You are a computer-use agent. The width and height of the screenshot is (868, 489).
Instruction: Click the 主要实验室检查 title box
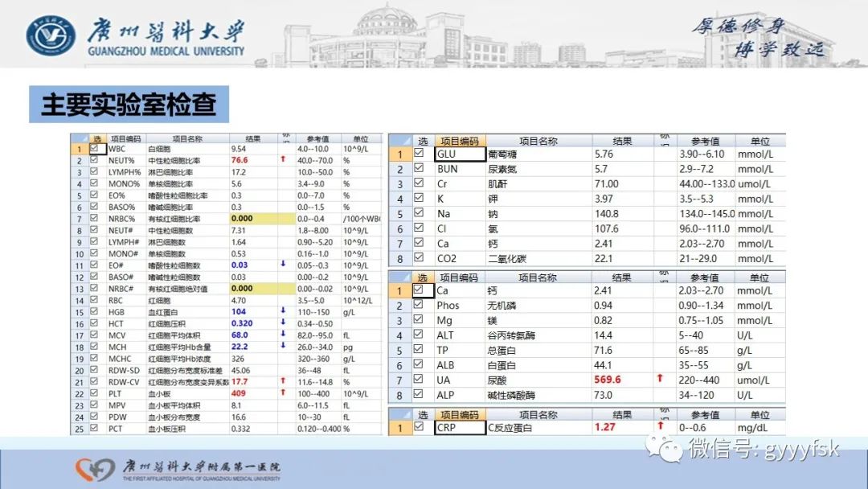(x=129, y=104)
